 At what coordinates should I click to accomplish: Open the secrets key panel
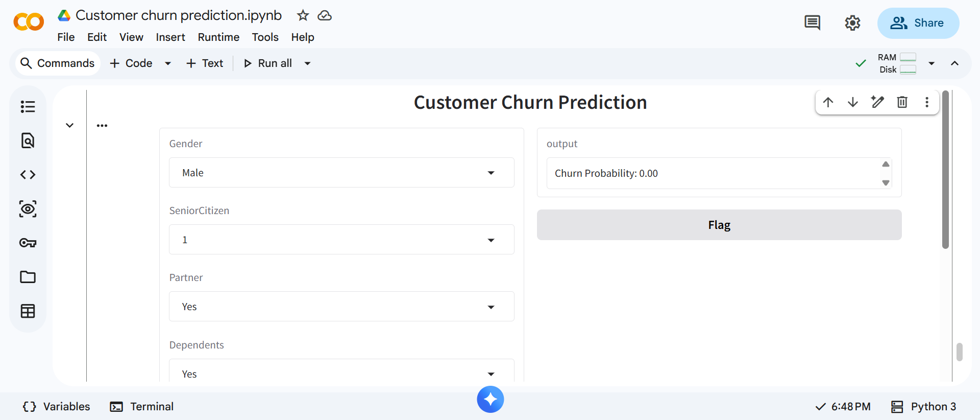click(28, 243)
